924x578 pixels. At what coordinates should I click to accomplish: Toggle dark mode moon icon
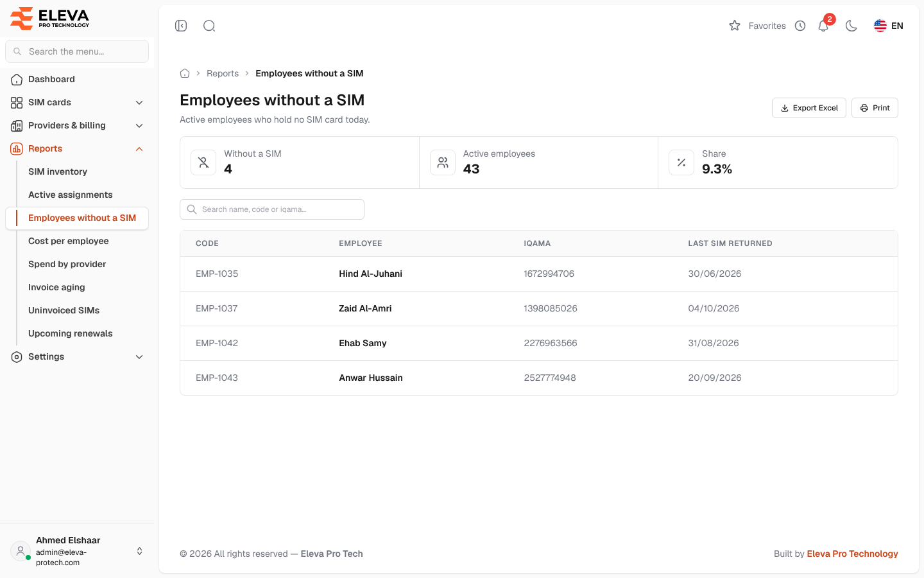pos(851,26)
